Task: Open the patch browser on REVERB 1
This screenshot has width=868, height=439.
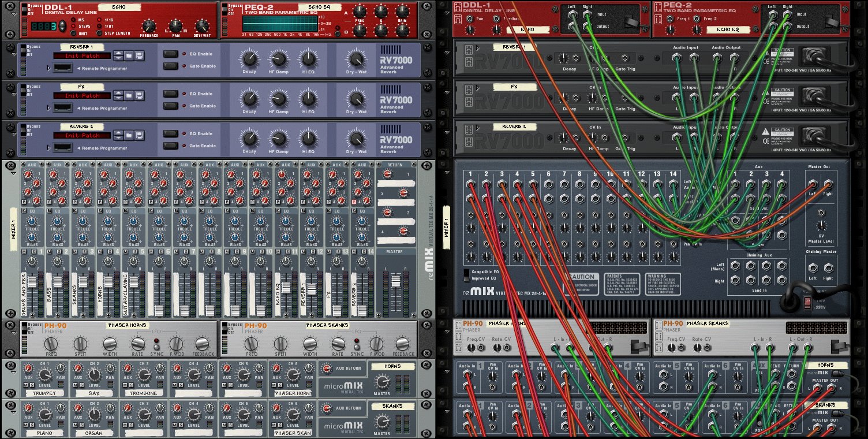Action: click(129, 56)
